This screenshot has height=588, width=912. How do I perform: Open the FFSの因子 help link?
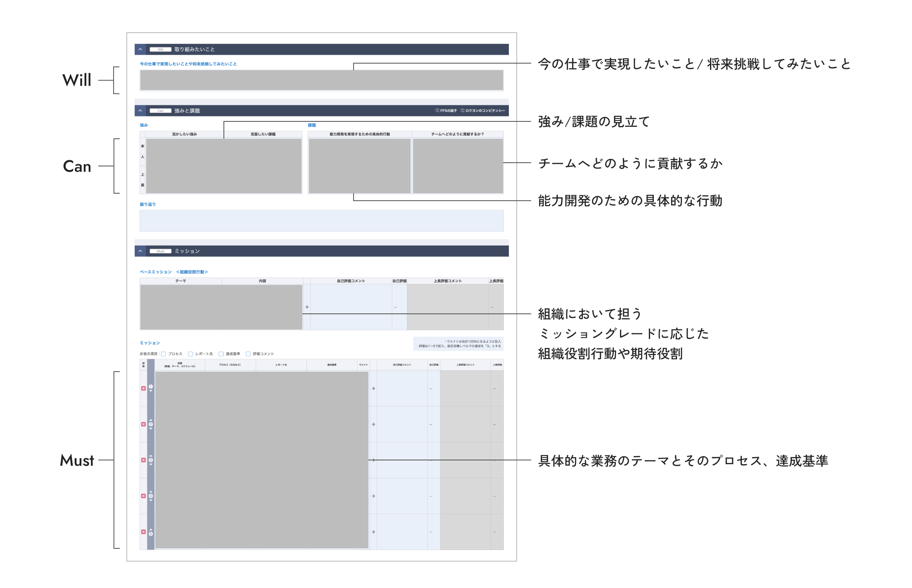coord(446,111)
